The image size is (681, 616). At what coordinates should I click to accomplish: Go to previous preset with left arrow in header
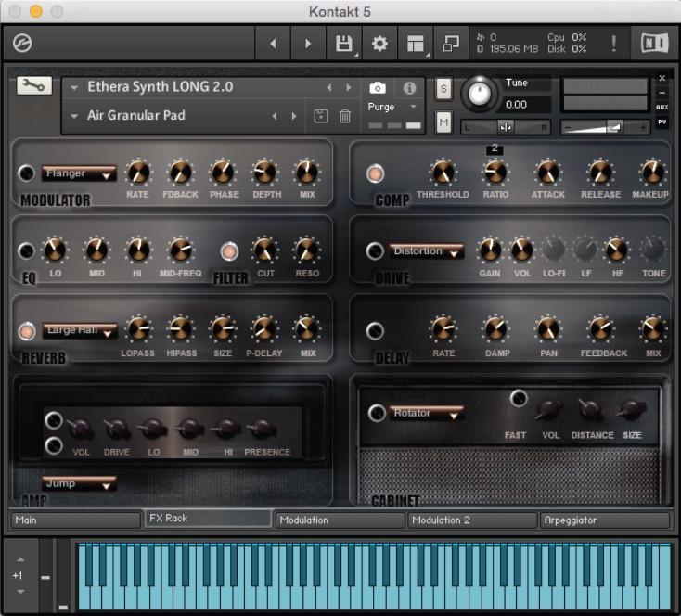(x=273, y=44)
